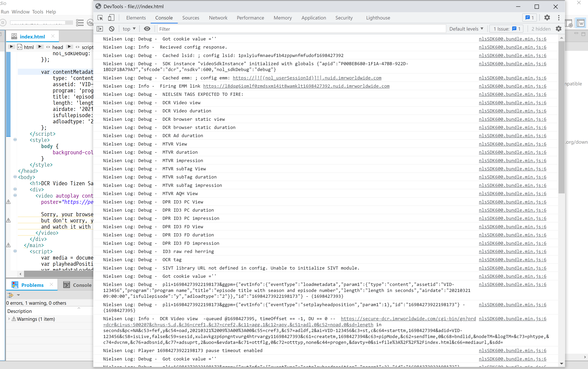Toggle the device toolbar icon
588x369 pixels.
pyautogui.click(x=111, y=17)
